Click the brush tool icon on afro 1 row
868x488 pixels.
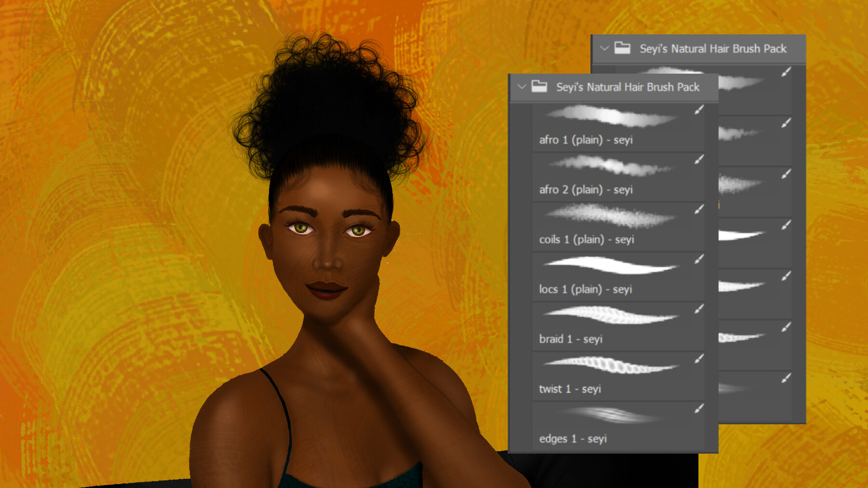(x=699, y=110)
